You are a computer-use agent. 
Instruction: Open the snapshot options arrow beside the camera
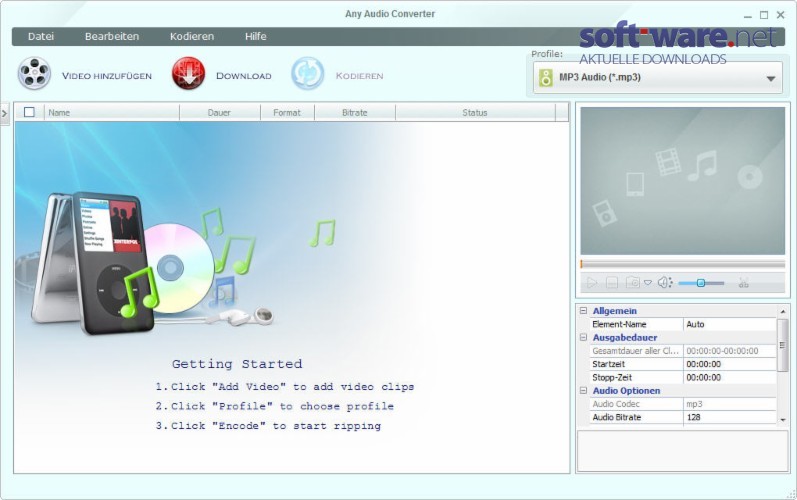(648, 283)
